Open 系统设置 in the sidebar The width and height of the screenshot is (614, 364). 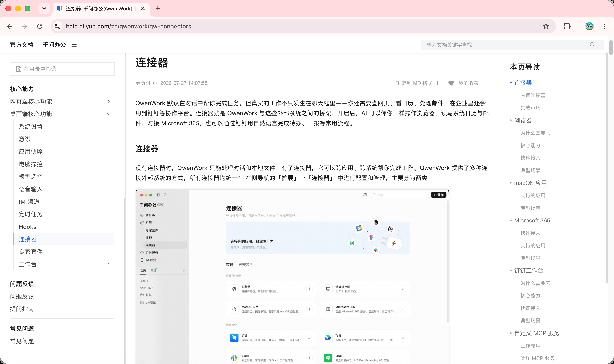(x=31, y=126)
